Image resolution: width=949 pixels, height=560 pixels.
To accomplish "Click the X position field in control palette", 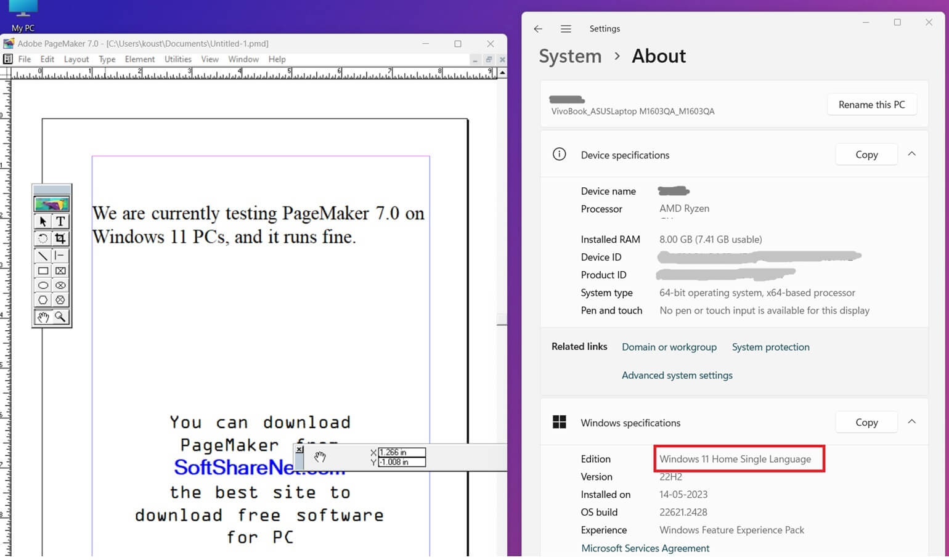I will tap(402, 452).
